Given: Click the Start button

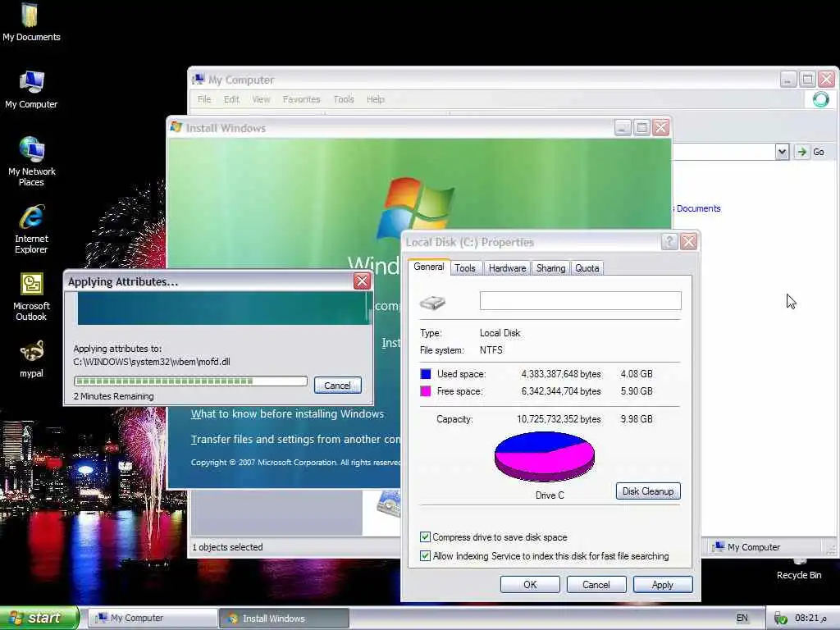Looking at the screenshot, I should (x=39, y=618).
